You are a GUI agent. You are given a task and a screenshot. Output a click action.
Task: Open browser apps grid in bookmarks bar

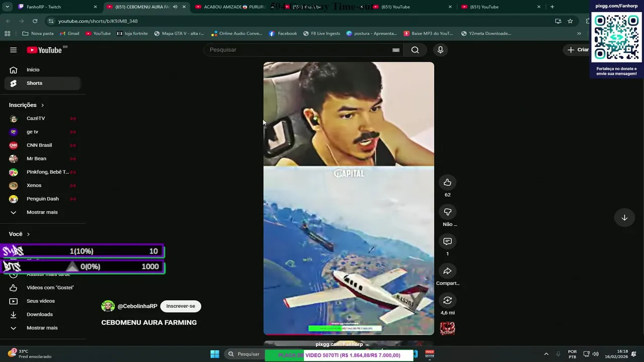tap(7, 34)
